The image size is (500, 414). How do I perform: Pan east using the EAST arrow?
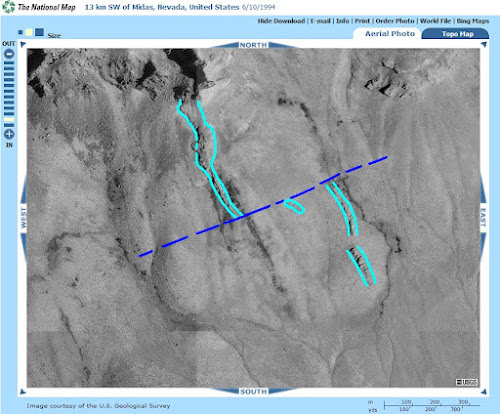[x=483, y=218]
